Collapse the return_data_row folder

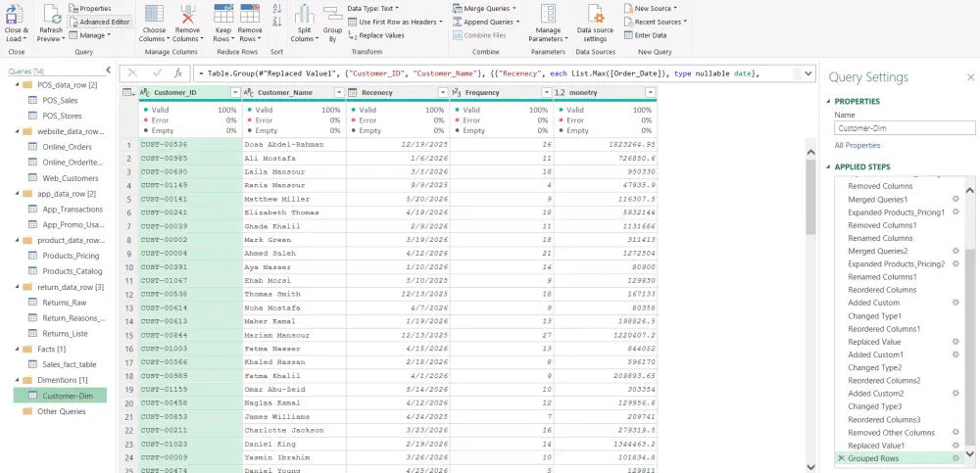pyautogui.click(x=16, y=287)
